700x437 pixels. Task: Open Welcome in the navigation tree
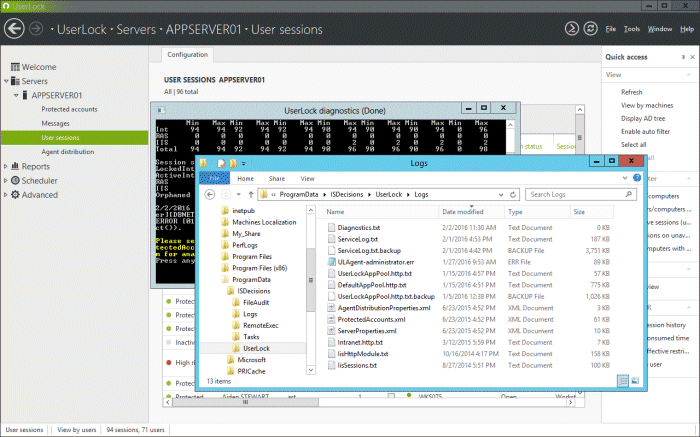coord(39,67)
